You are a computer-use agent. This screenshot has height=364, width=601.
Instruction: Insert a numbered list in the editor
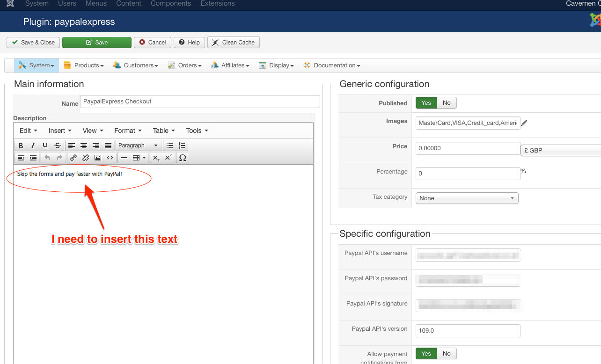pos(182,146)
